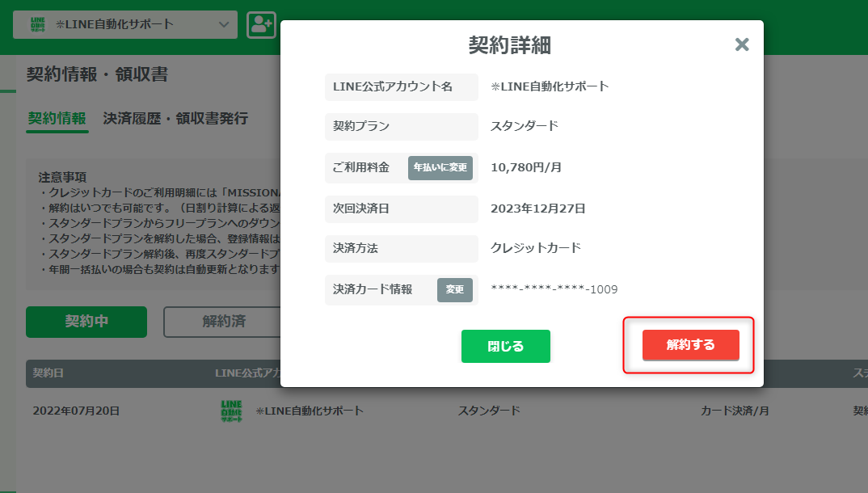The image size is (868, 493).
Task: Click the スタンダード cell in the table row
Action: [x=489, y=411]
